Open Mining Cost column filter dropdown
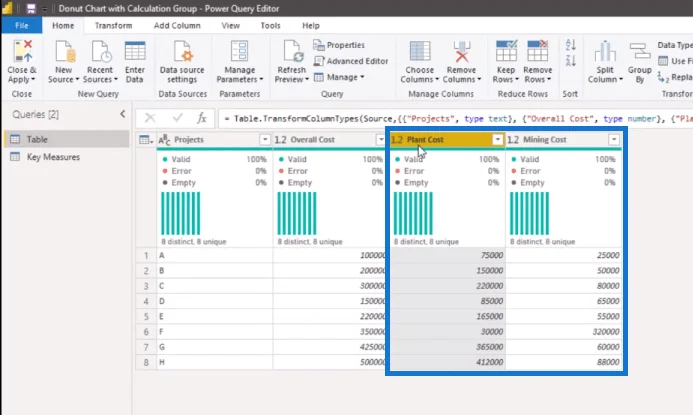Viewport: 693px width, 415px height. [614, 140]
